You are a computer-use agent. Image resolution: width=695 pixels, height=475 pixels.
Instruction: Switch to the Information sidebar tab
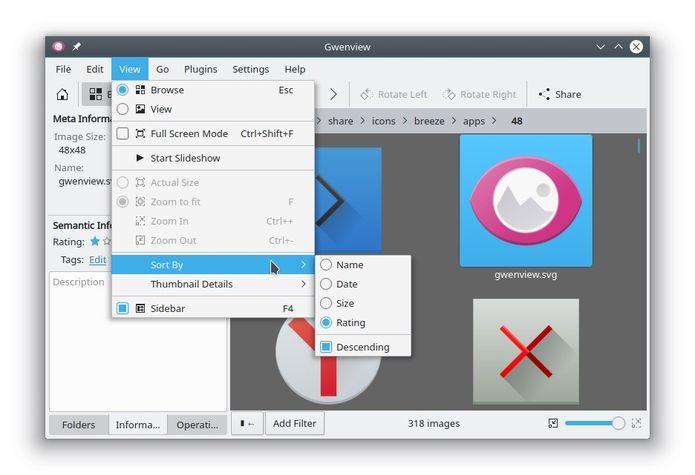pyautogui.click(x=138, y=424)
